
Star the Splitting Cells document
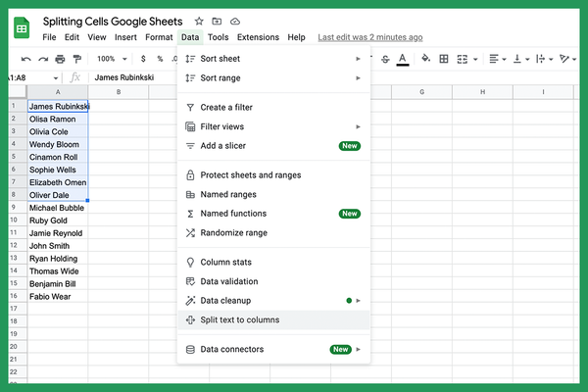[199, 22]
